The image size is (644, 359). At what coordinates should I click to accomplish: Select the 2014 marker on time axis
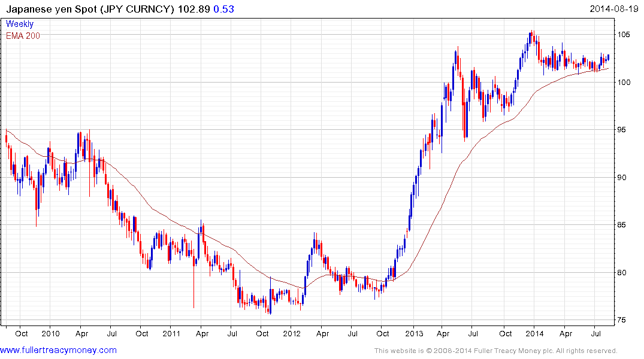(534, 333)
